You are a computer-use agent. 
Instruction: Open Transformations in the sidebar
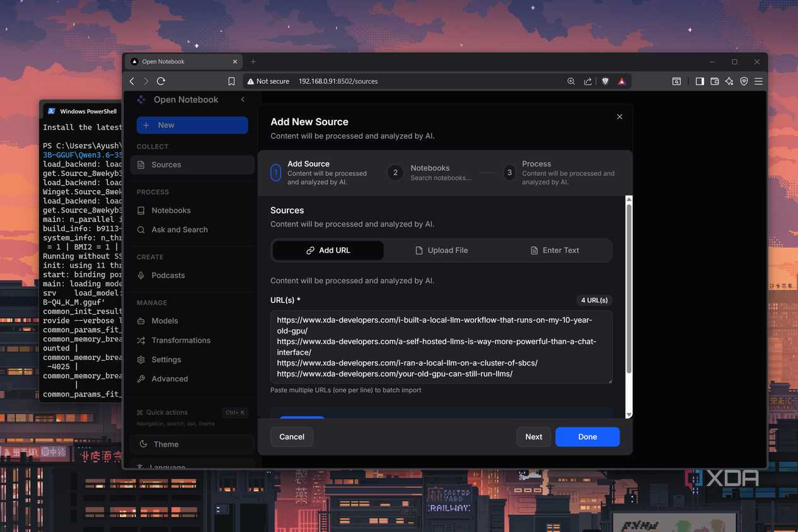192,340
